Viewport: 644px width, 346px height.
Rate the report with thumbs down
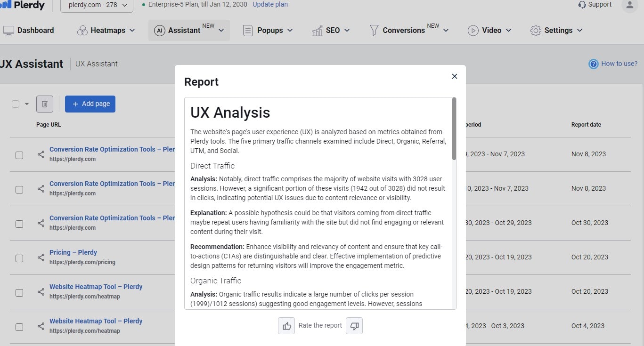point(354,325)
